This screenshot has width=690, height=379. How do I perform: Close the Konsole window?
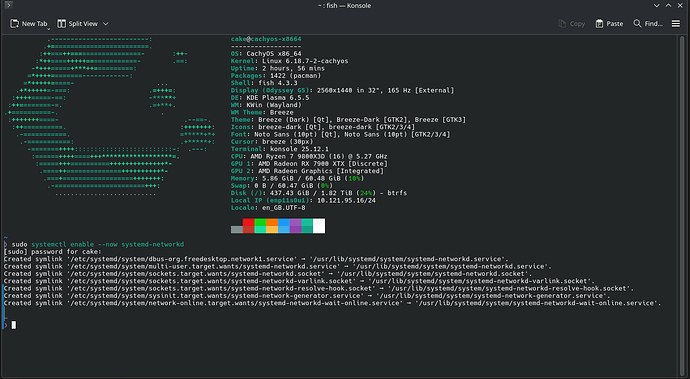tap(680, 6)
